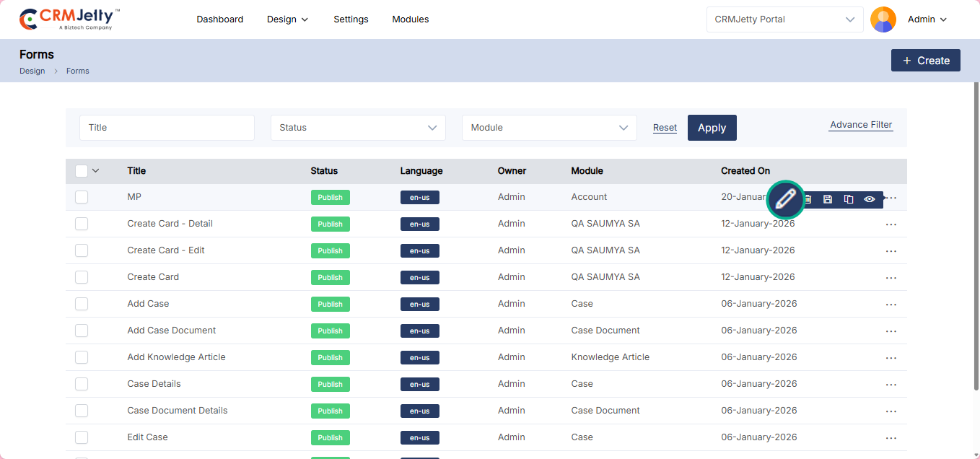Click the delete trash icon in MP row
Screen dimensions: 980x459
click(808, 199)
